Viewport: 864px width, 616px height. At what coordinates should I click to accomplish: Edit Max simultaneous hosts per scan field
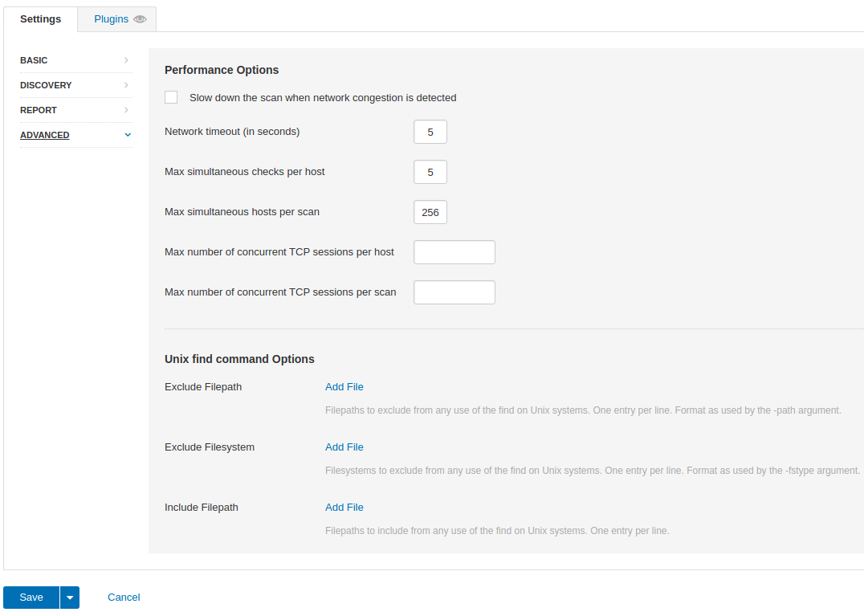[x=430, y=213]
